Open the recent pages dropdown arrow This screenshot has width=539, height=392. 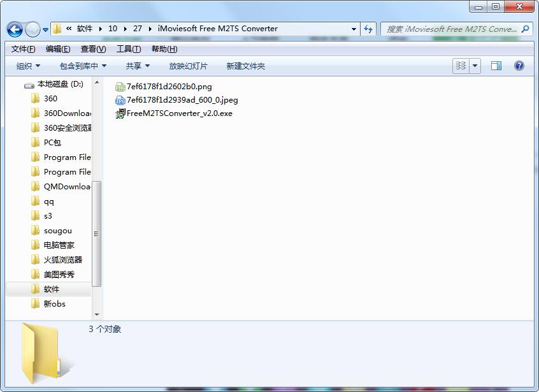[45, 30]
